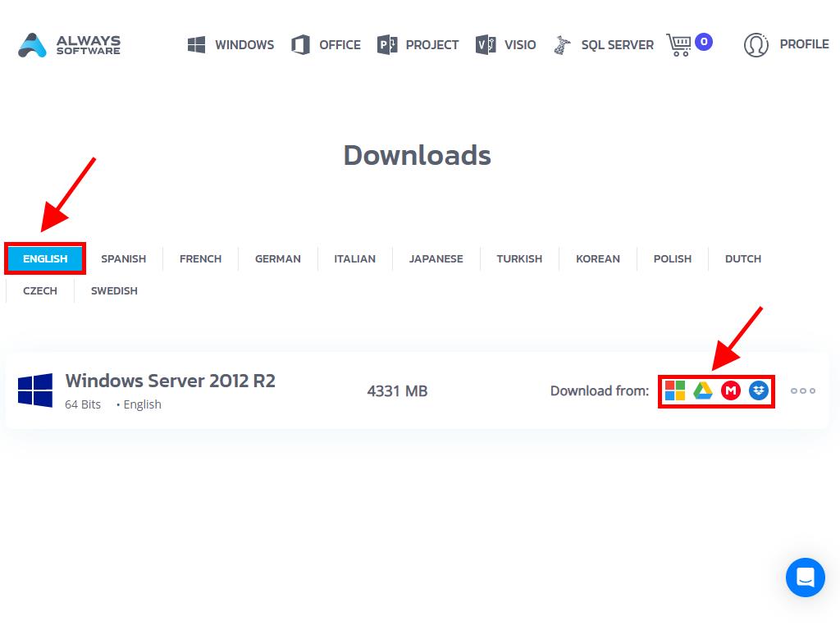The width and height of the screenshot is (840, 630).
Task: Click the 4331 MB file size text
Action: 397,391
